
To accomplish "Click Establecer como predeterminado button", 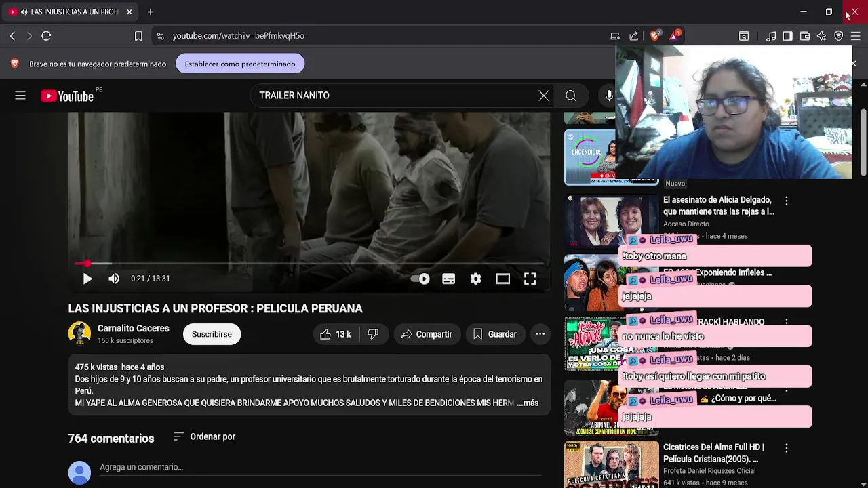I will point(240,64).
